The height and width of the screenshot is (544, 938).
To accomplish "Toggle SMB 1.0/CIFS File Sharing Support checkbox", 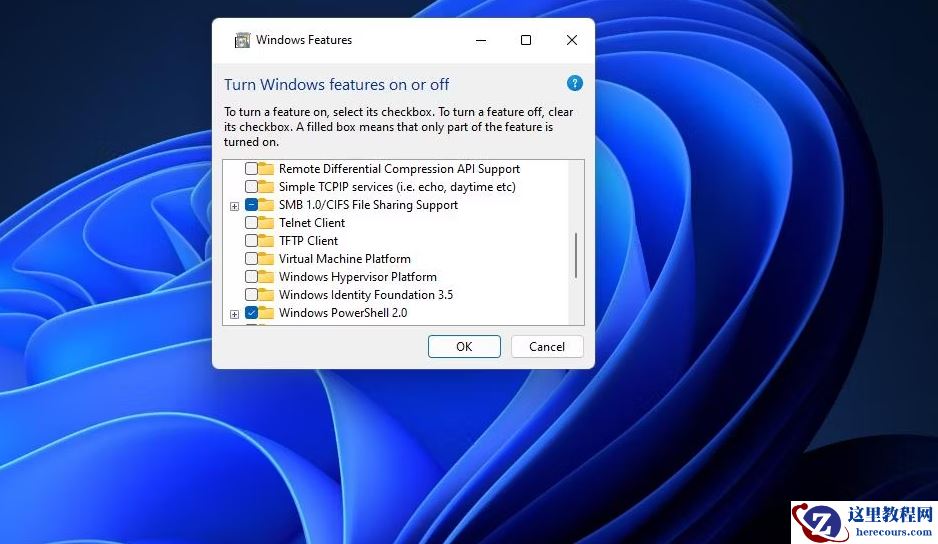I will coord(251,205).
